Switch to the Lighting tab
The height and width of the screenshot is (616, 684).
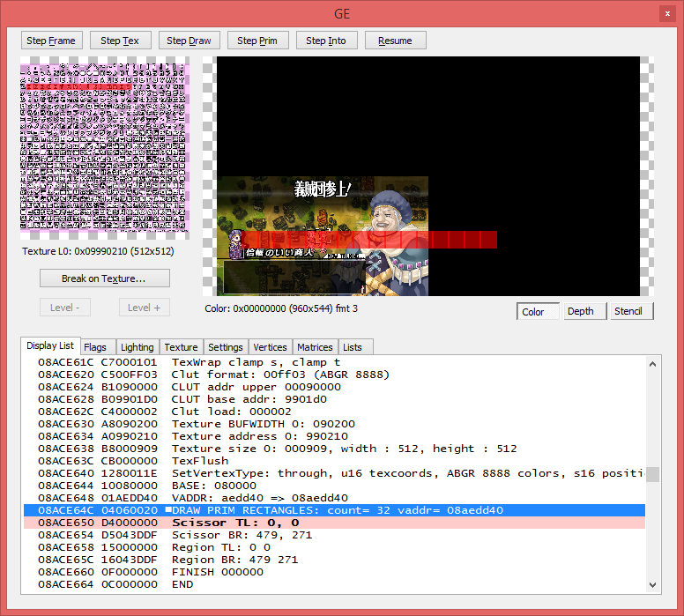click(137, 347)
